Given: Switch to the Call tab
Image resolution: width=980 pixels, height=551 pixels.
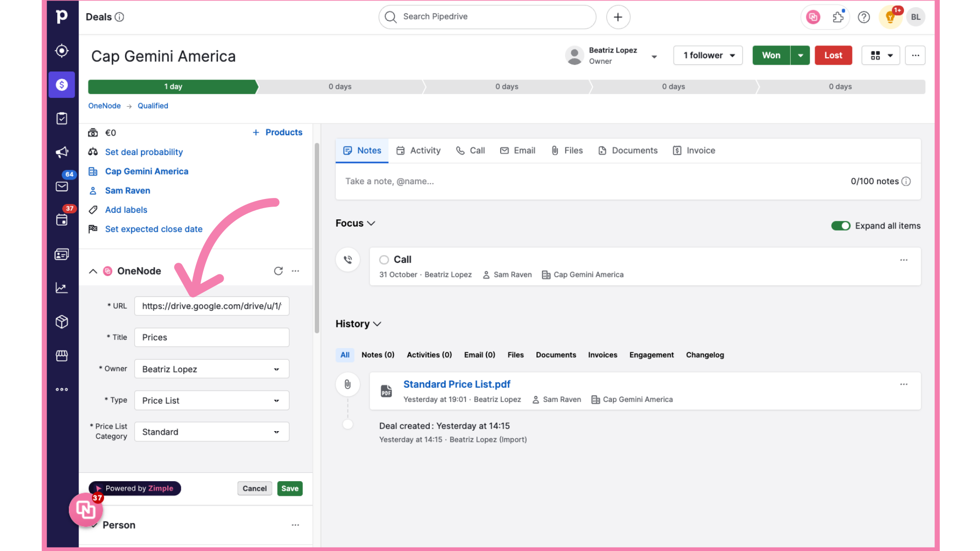Looking at the screenshot, I should click(470, 151).
